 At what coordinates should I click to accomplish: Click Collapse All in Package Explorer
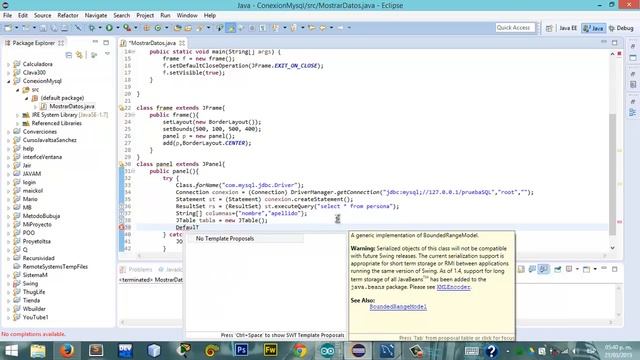(x=69, y=55)
